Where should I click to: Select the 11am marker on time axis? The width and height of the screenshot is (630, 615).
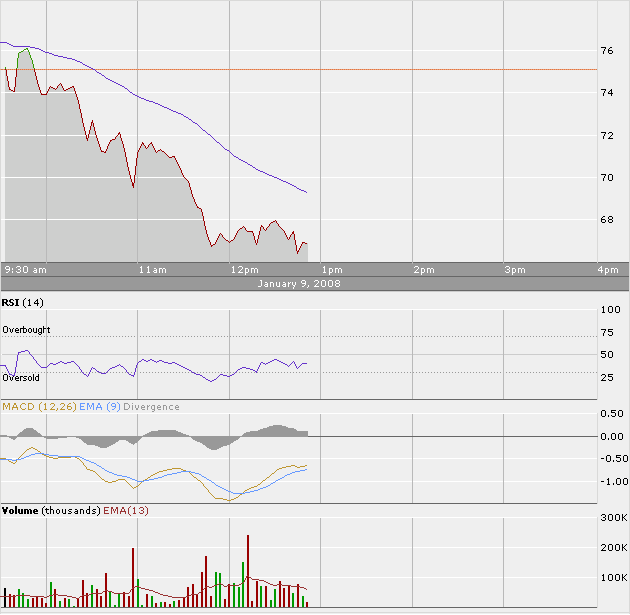point(152,269)
